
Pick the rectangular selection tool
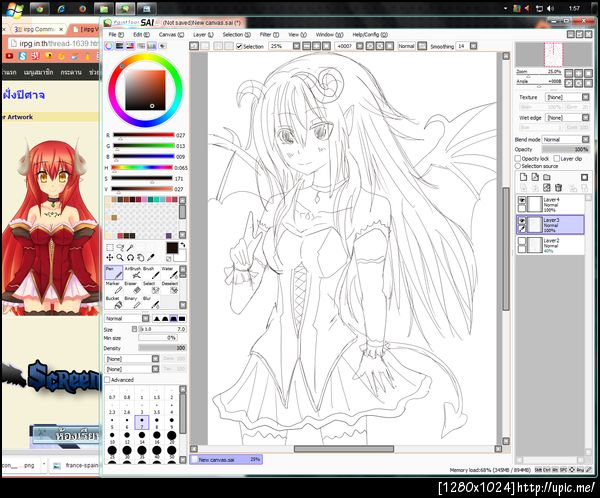click(110, 248)
